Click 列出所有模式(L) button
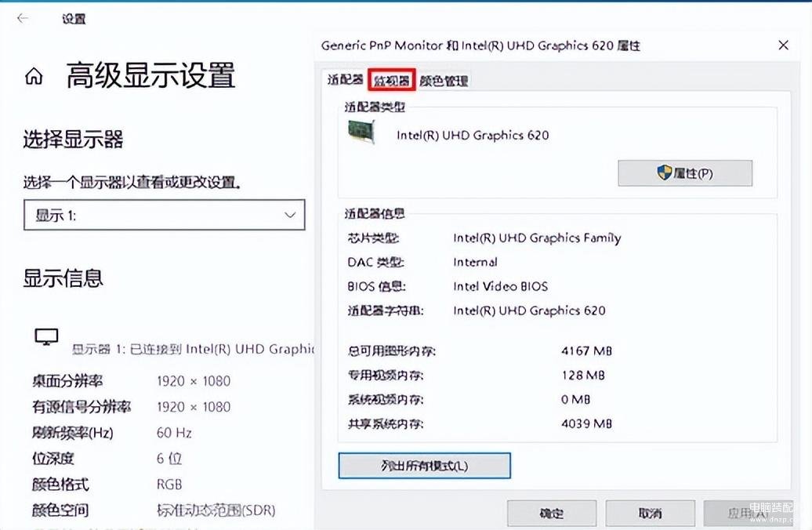The height and width of the screenshot is (530, 812). [424, 465]
